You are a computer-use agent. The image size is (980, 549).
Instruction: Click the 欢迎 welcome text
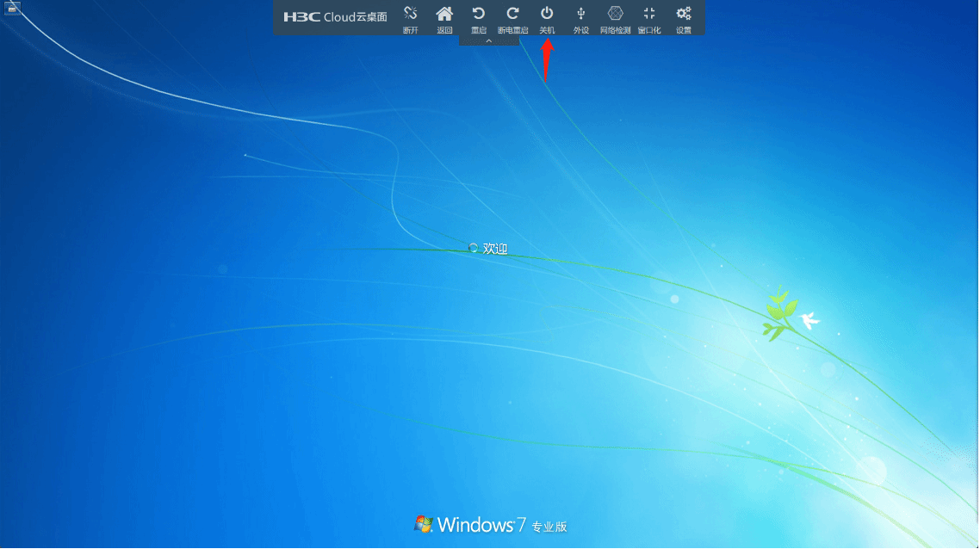495,249
